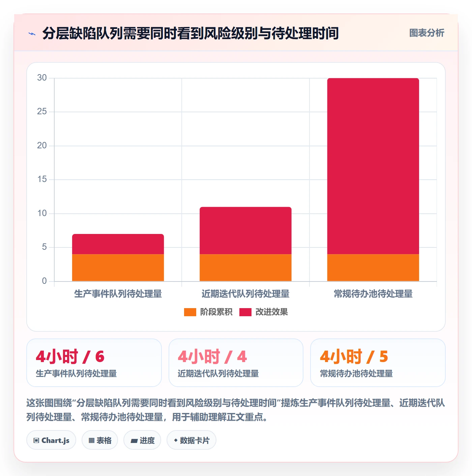Click the diamond icon in the 数据卡片 chip
The height and width of the screenshot is (476, 472).
tap(176, 440)
